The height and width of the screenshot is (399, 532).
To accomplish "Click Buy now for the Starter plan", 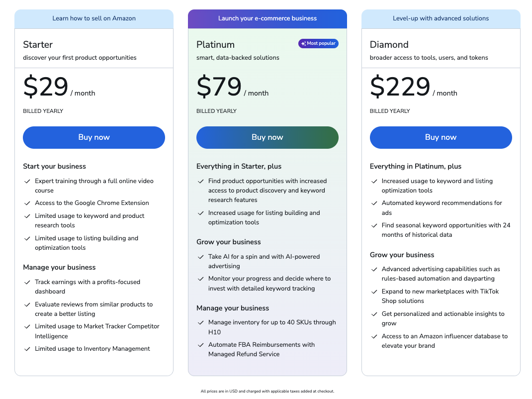I will (94, 137).
